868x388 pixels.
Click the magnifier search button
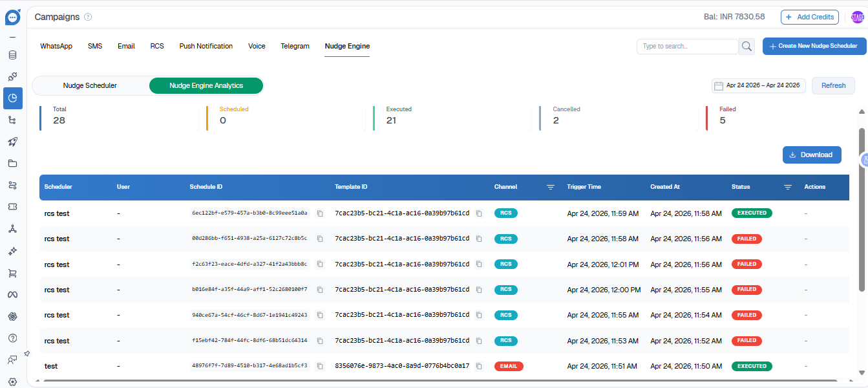(x=746, y=46)
